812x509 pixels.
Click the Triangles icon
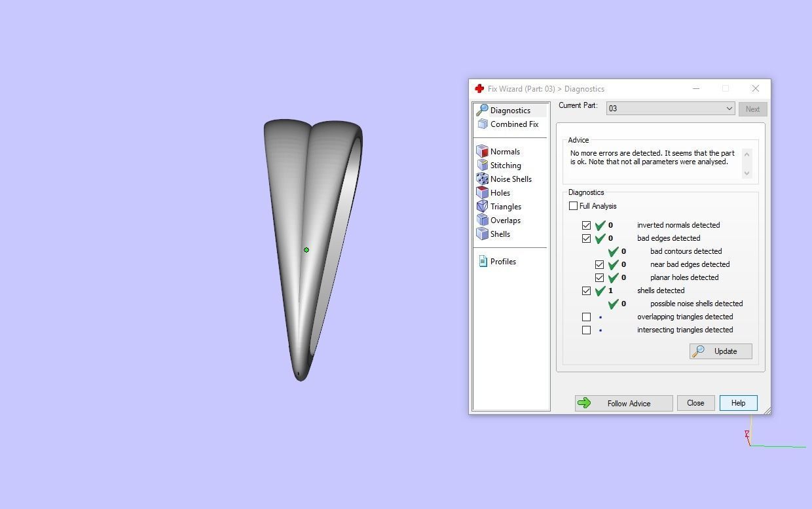point(483,206)
